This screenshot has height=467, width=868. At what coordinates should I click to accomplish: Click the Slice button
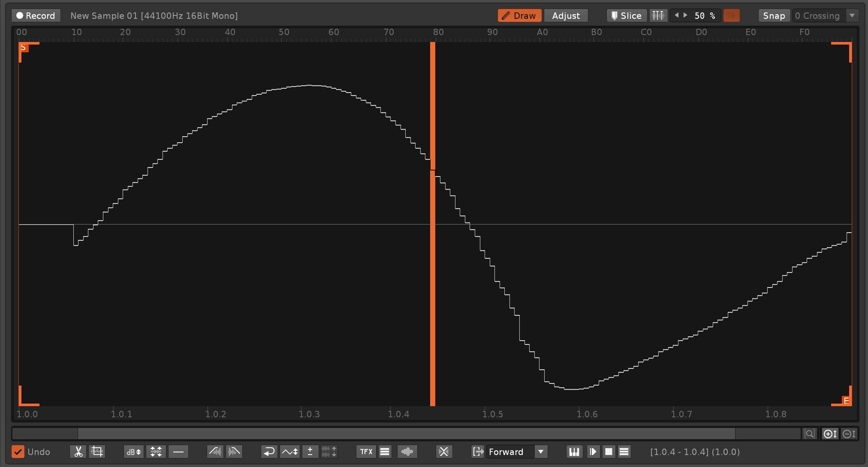pyautogui.click(x=627, y=16)
